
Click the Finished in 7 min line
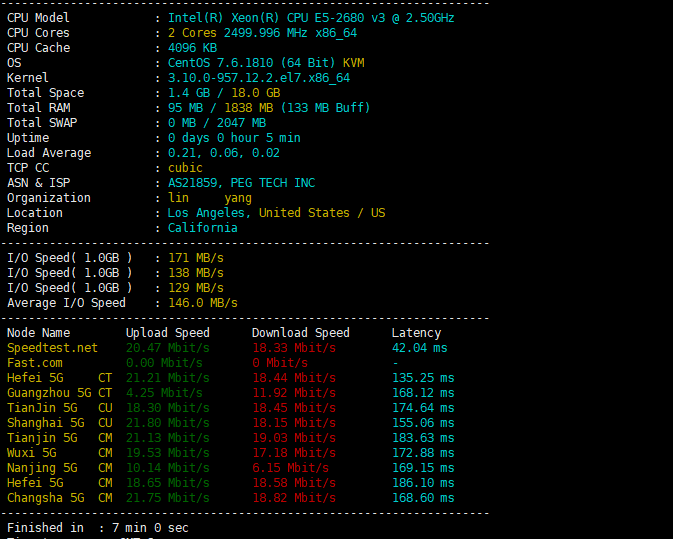(x=98, y=528)
